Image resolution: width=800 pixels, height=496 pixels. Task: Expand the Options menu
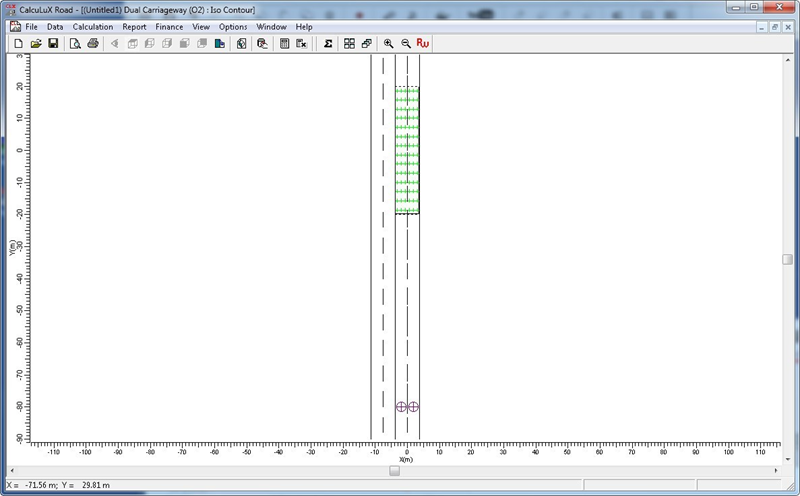point(233,27)
